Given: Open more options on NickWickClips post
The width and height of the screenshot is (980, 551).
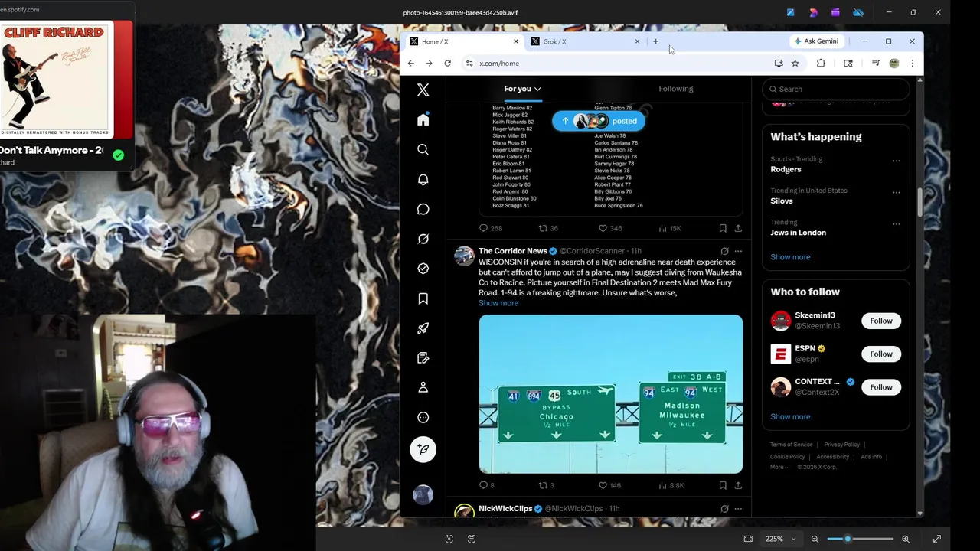Looking at the screenshot, I should 738,508.
